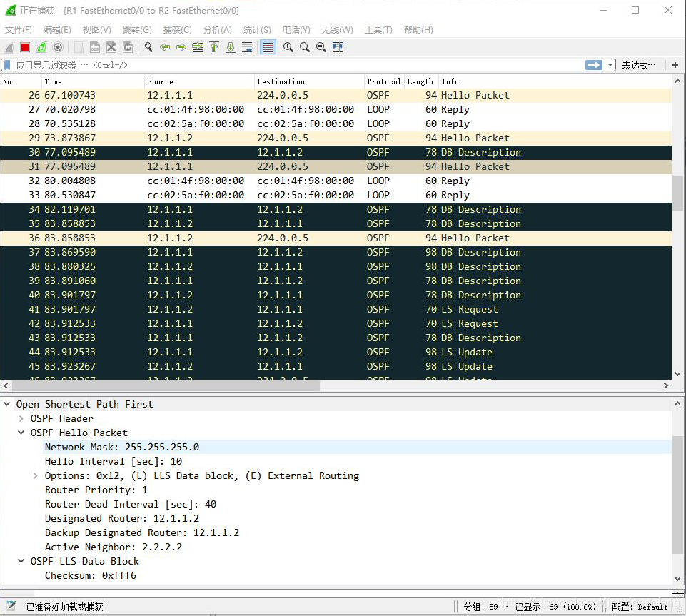686x616 pixels.
Task: Sort by the Protocol column header
Action: (x=384, y=81)
